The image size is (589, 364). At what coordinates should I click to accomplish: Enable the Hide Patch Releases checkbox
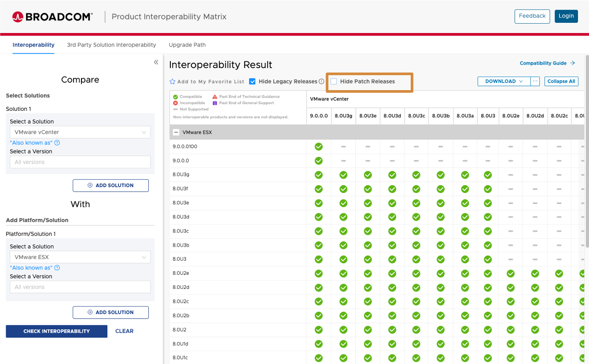point(333,81)
